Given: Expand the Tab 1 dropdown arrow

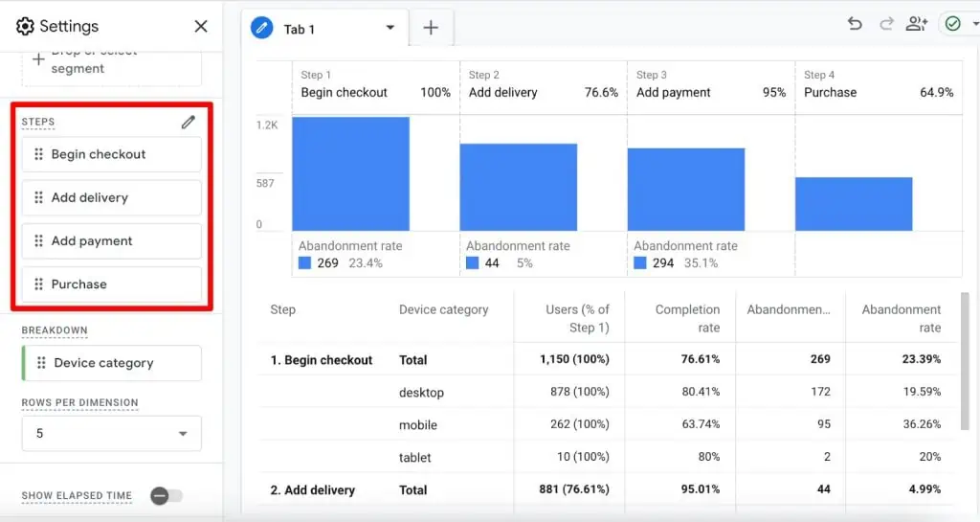Looking at the screenshot, I should coord(390,28).
